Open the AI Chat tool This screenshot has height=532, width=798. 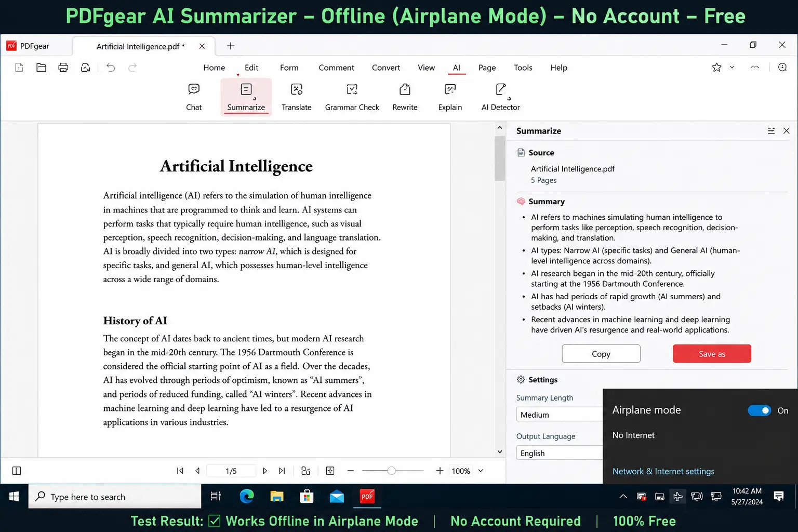tap(194, 97)
